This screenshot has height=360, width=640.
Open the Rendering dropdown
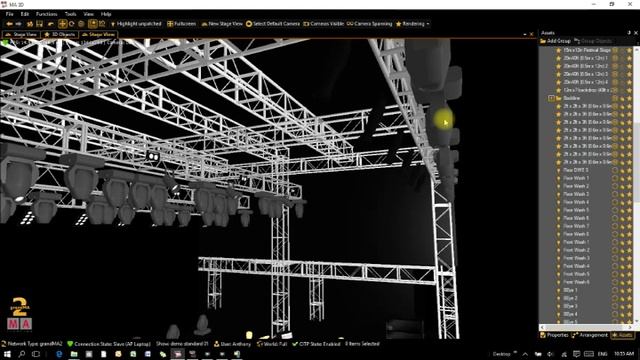[x=412, y=24]
